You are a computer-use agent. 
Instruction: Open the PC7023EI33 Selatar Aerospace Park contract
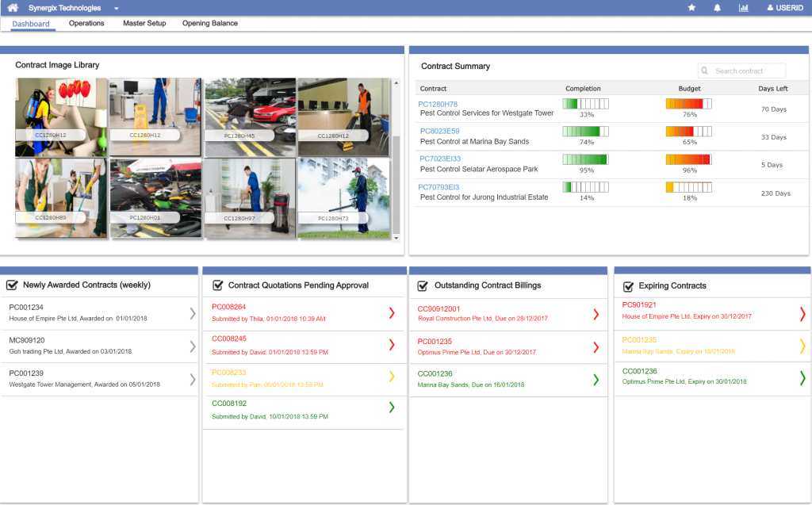[441, 159]
